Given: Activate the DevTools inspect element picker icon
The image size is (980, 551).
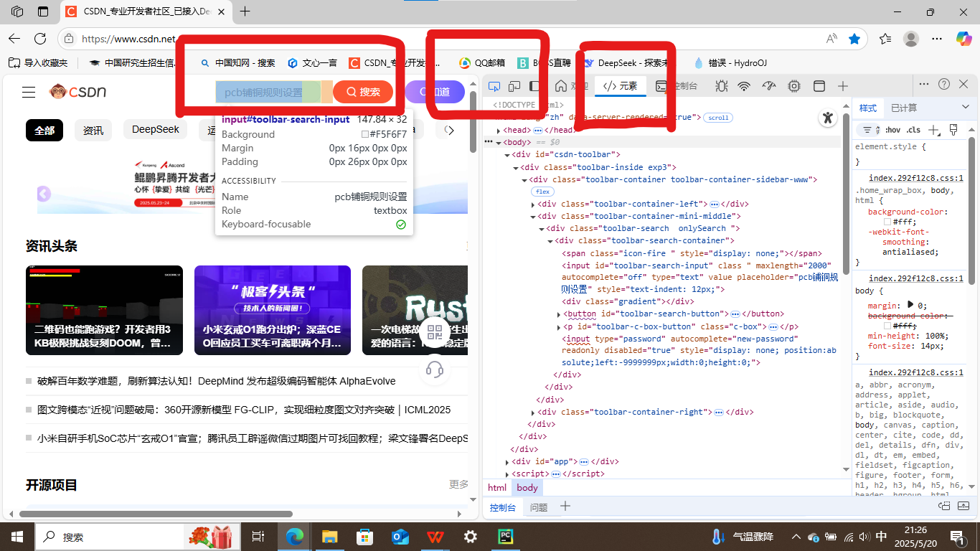Looking at the screenshot, I should 494,86.
